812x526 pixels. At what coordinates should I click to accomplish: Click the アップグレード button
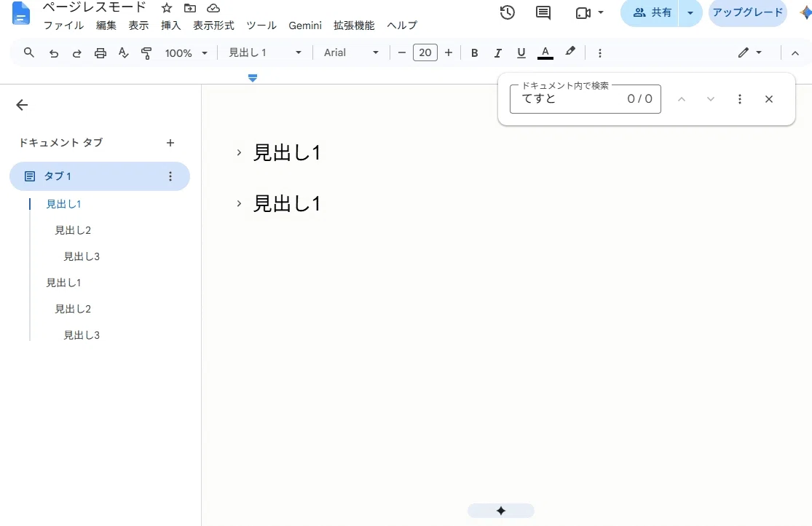(x=748, y=13)
